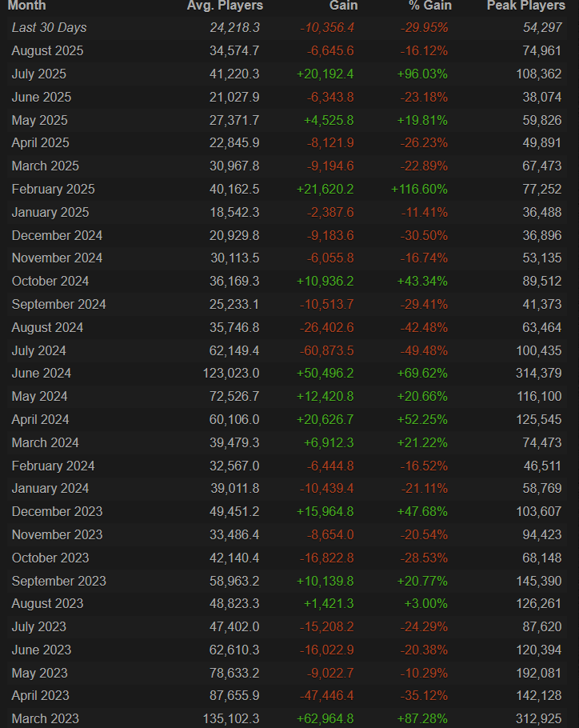The width and height of the screenshot is (579, 728).
Task: Select the April 2025 row label
Action: (x=40, y=142)
